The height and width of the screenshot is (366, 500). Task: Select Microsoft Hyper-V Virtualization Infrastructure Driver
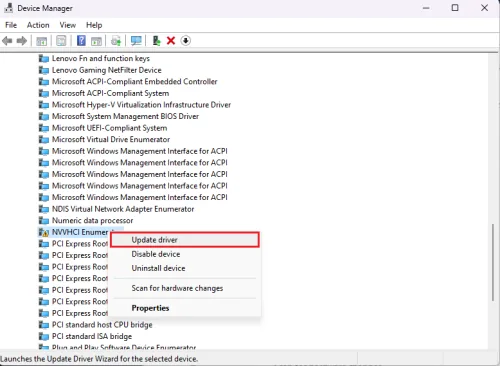point(141,105)
